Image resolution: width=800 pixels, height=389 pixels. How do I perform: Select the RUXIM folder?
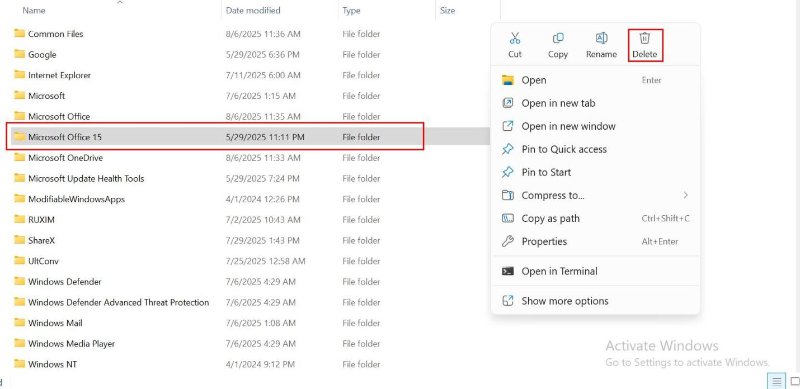(x=41, y=220)
